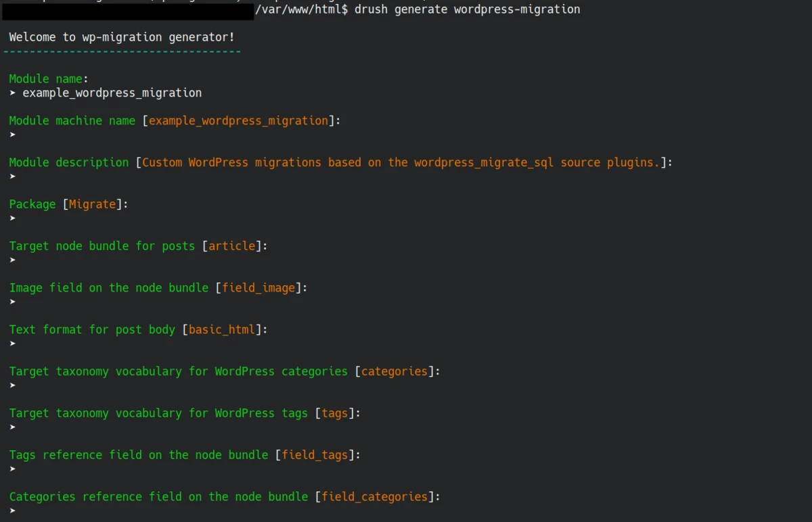This screenshot has height=522, width=812.
Task: Click the orange default value 'field_tags'
Action: pos(315,455)
